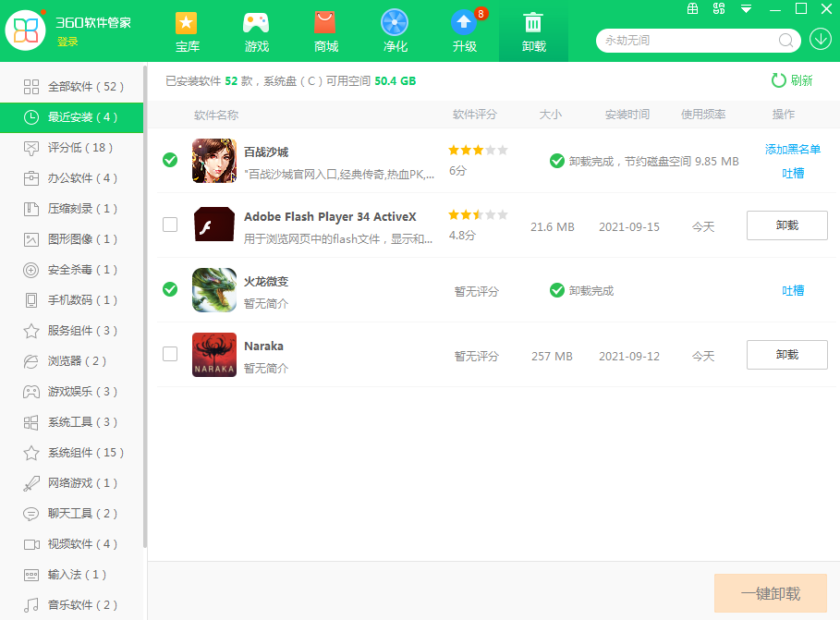Open the 净化 fan icon tab
Image resolution: width=840 pixels, height=620 pixels.
(395, 31)
